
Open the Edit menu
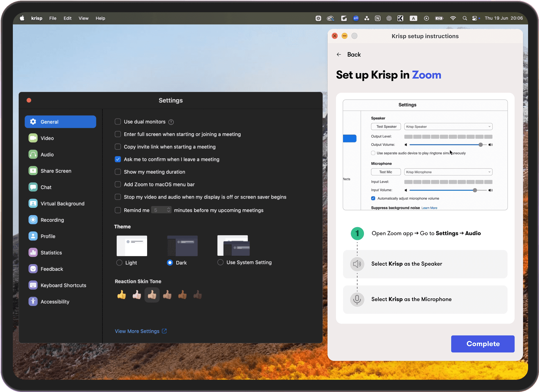67,18
